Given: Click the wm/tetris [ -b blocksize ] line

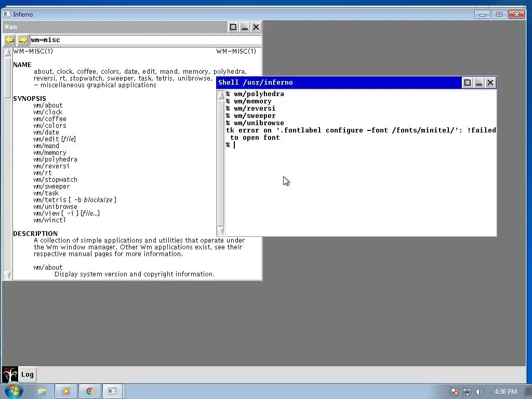Looking at the screenshot, I should point(75,200).
